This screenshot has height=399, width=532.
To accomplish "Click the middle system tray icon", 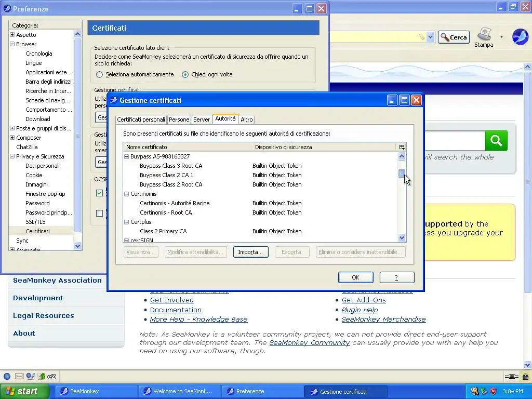I will (484, 391).
